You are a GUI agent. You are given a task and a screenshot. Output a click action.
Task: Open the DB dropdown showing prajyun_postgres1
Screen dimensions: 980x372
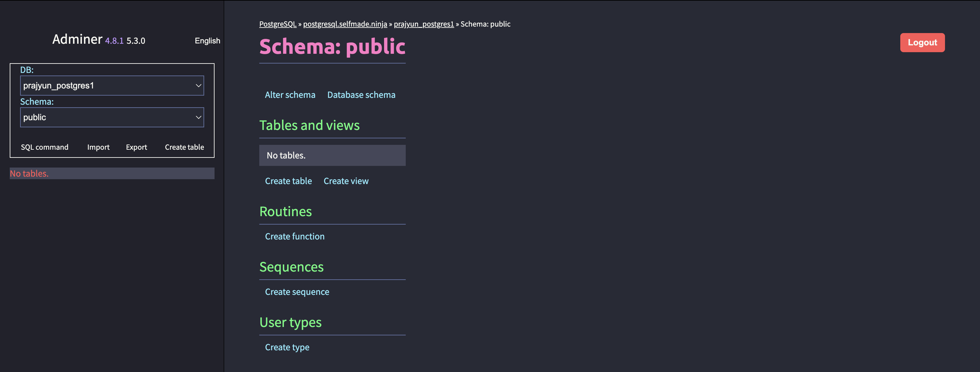pos(112,86)
